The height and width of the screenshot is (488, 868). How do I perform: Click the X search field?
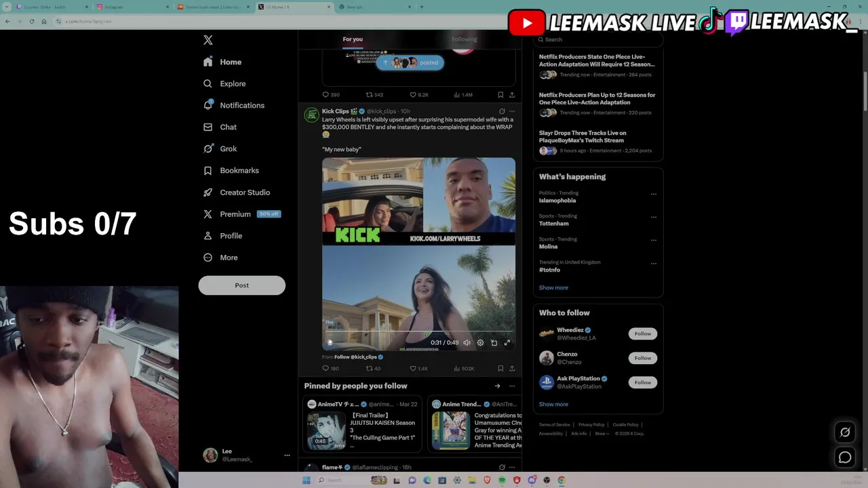pyautogui.click(x=598, y=39)
